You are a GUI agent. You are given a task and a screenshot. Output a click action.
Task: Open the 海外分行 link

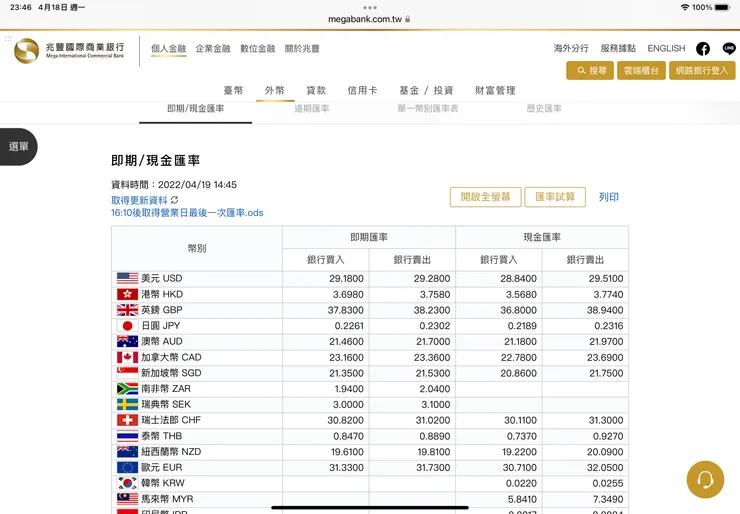pyautogui.click(x=571, y=48)
